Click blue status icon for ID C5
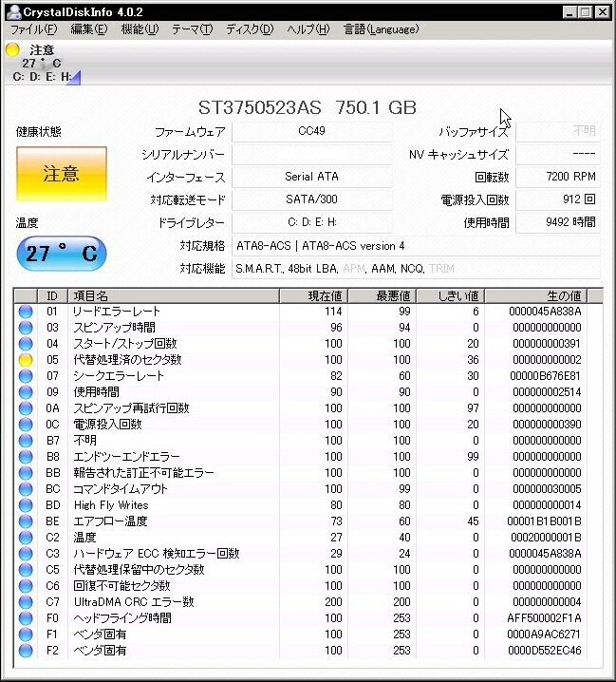 point(26,570)
